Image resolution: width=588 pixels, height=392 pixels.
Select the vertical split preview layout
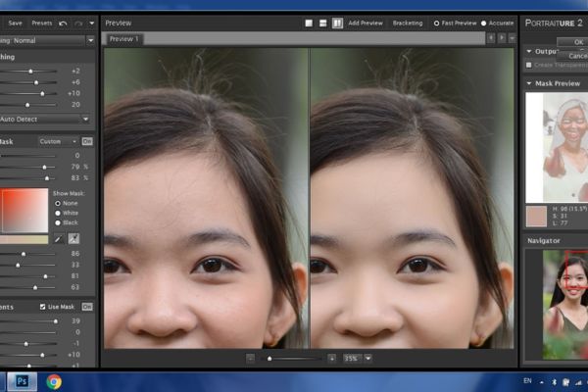337,24
